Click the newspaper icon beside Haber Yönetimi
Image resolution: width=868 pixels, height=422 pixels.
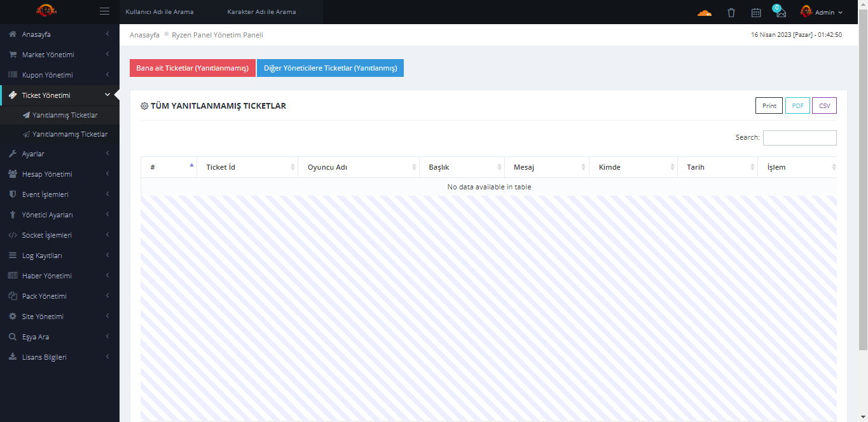point(13,275)
